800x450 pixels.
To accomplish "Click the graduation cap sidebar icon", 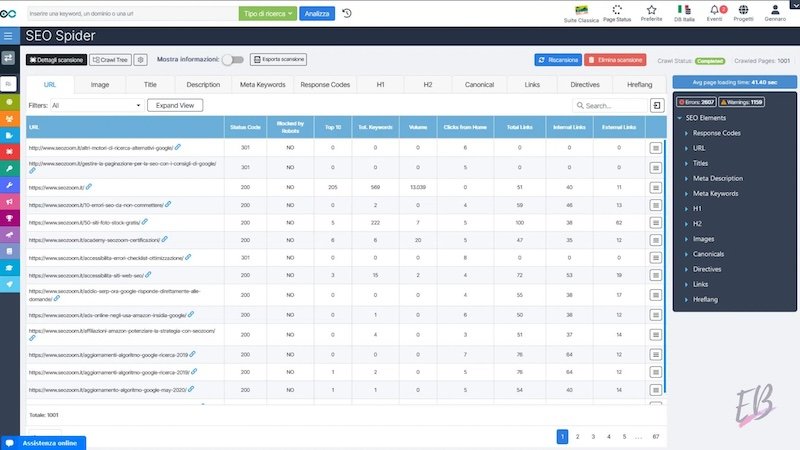I will 9,268.
